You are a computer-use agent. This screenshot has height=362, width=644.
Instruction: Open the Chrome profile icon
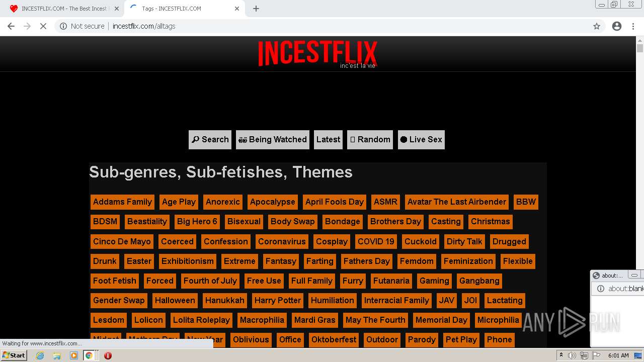tap(617, 26)
